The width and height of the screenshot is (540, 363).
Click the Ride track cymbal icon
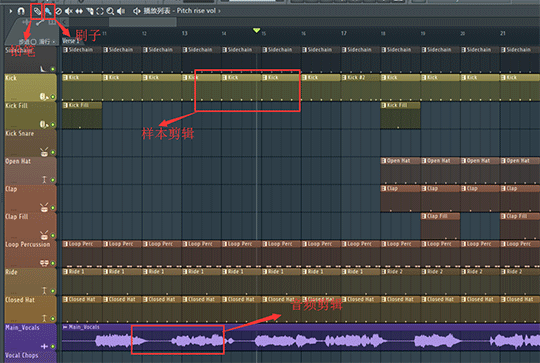tap(44, 291)
